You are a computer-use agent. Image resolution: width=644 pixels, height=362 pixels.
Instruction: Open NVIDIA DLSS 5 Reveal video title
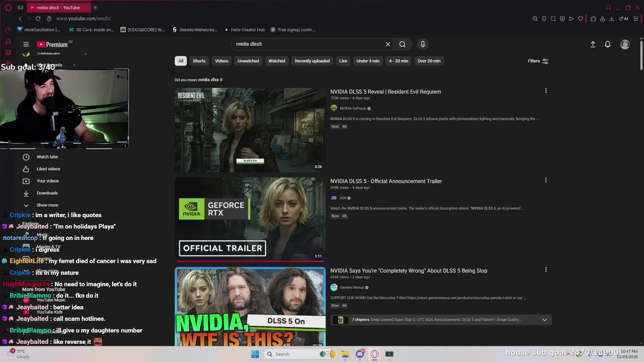[385, 92]
